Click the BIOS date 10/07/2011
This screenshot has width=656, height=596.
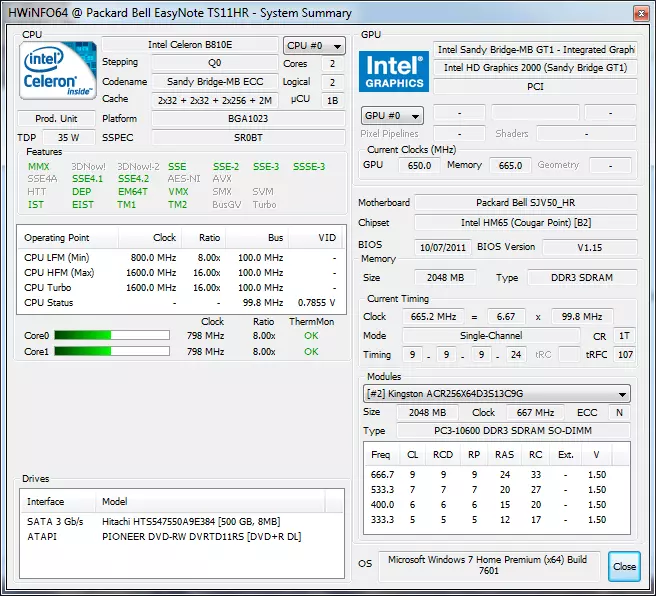443,247
